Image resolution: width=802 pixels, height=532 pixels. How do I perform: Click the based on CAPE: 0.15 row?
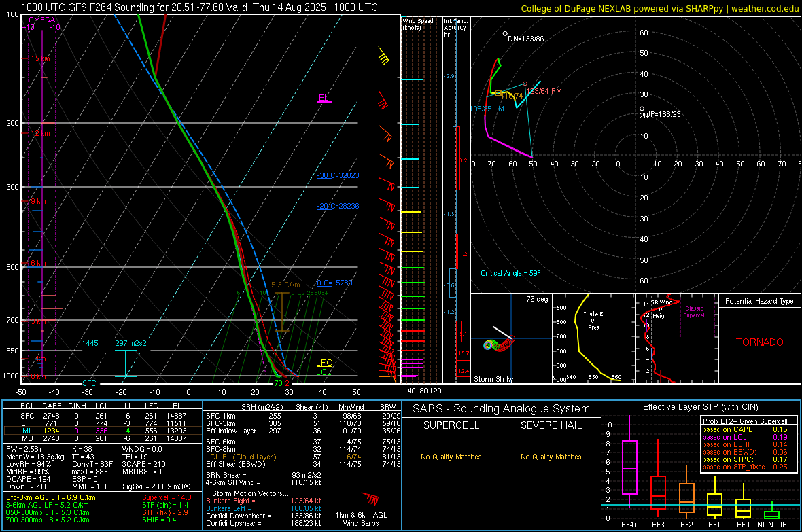[x=745, y=429]
